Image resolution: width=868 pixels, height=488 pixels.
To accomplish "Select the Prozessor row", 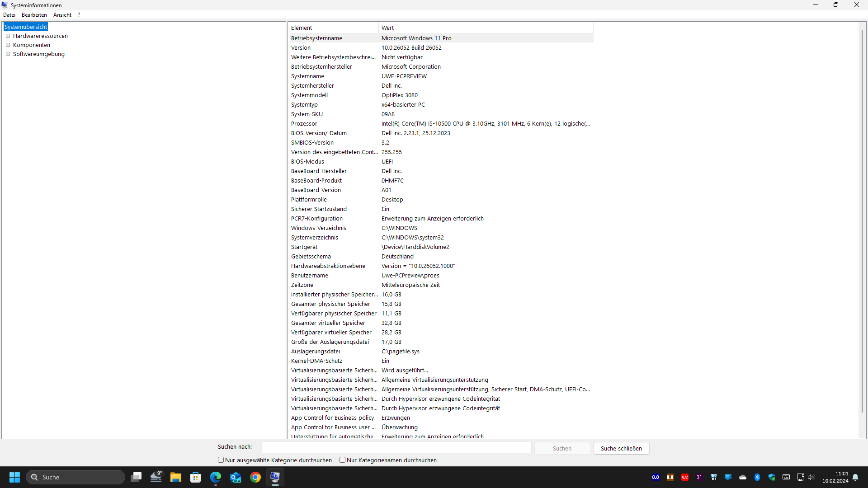I will click(x=441, y=124).
